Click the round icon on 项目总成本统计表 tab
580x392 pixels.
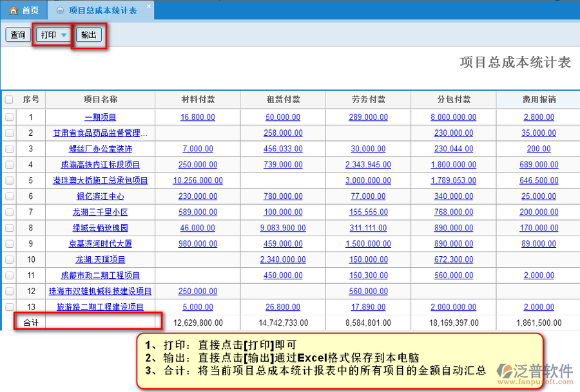60,11
